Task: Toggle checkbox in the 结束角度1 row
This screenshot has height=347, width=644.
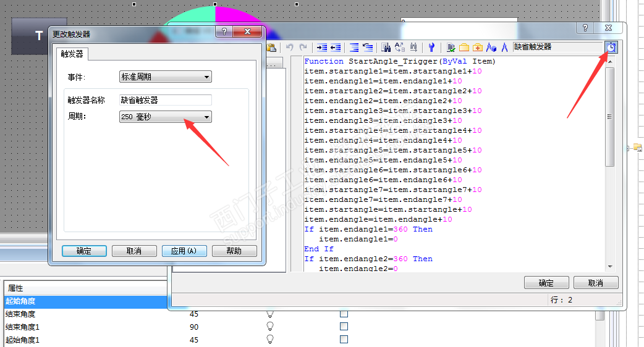Action: tap(344, 327)
